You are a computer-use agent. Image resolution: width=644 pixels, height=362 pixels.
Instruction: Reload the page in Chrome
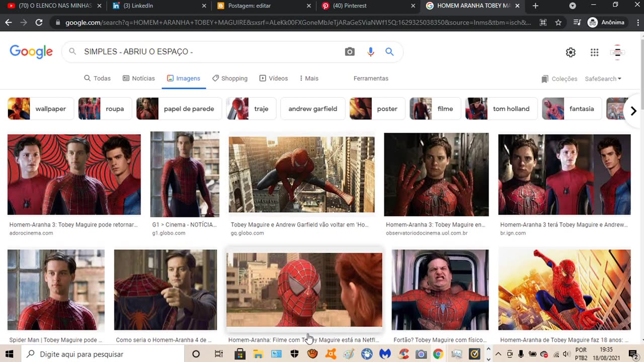pyautogui.click(x=39, y=23)
